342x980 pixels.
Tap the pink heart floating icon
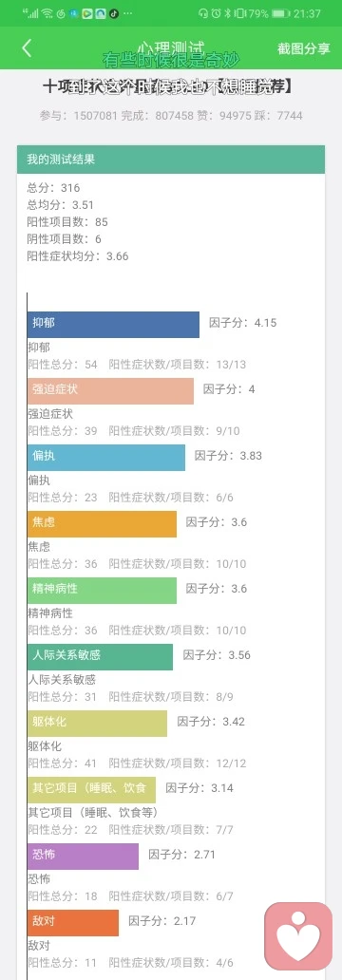[x=298, y=935]
